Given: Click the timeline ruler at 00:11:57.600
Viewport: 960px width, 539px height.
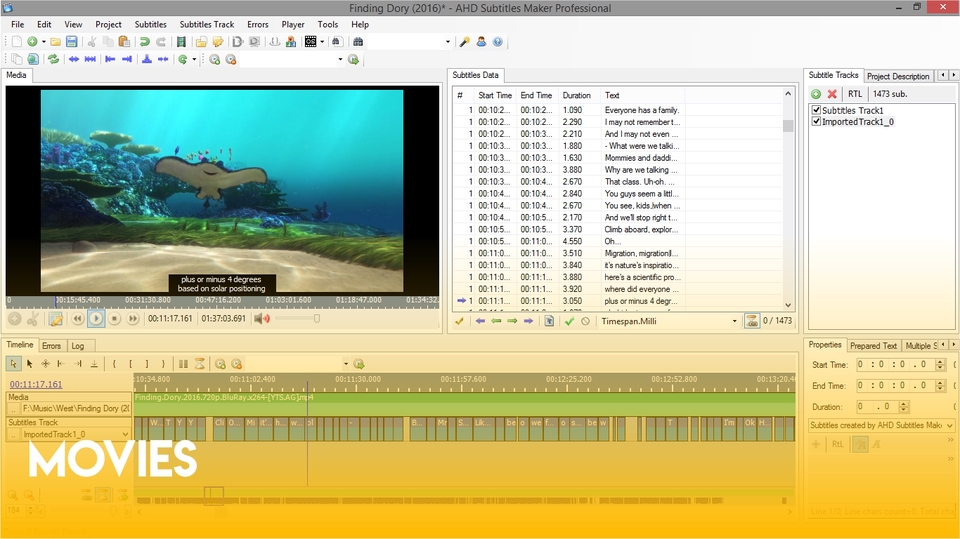Looking at the screenshot, I should coord(463,379).
